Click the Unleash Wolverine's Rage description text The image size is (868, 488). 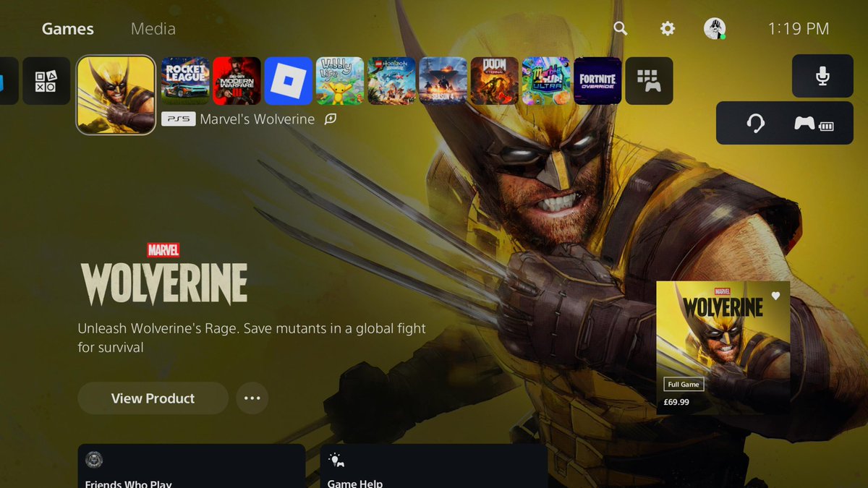(x=252, y=338)
